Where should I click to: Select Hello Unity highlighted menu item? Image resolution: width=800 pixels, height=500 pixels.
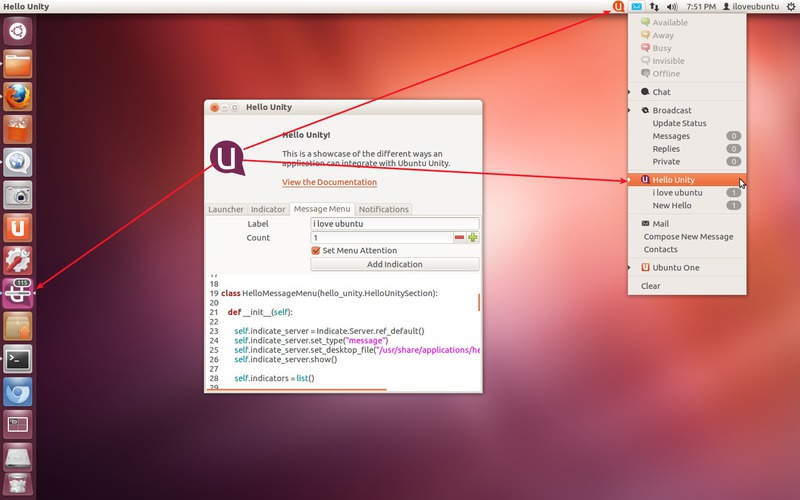[x=687, y=180]
